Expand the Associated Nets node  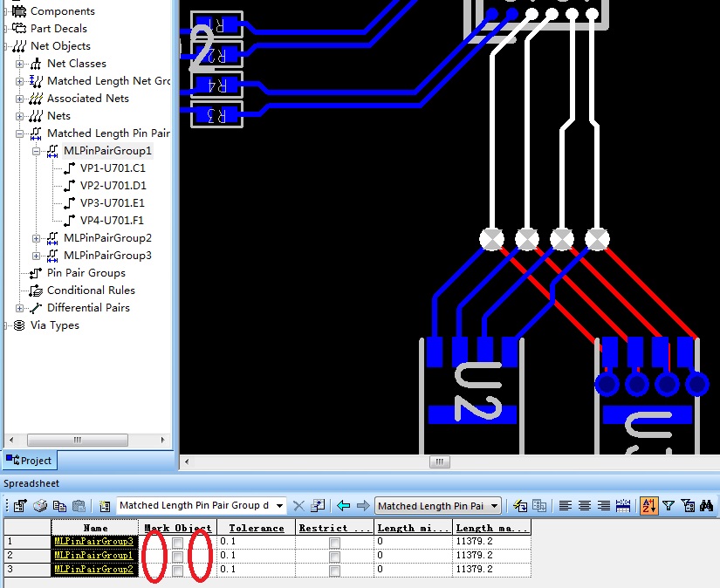tap(19, 99)
